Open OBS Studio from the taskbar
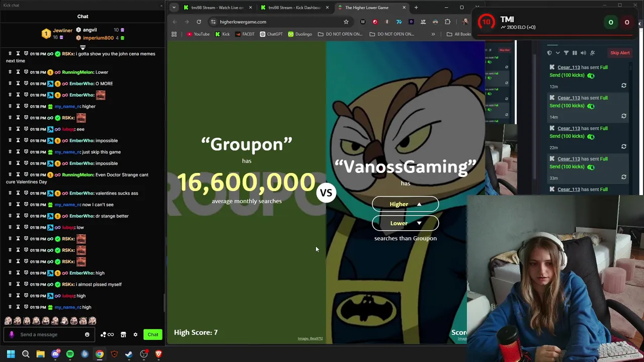Screen dimensions: 644x362 pos(144,354)
